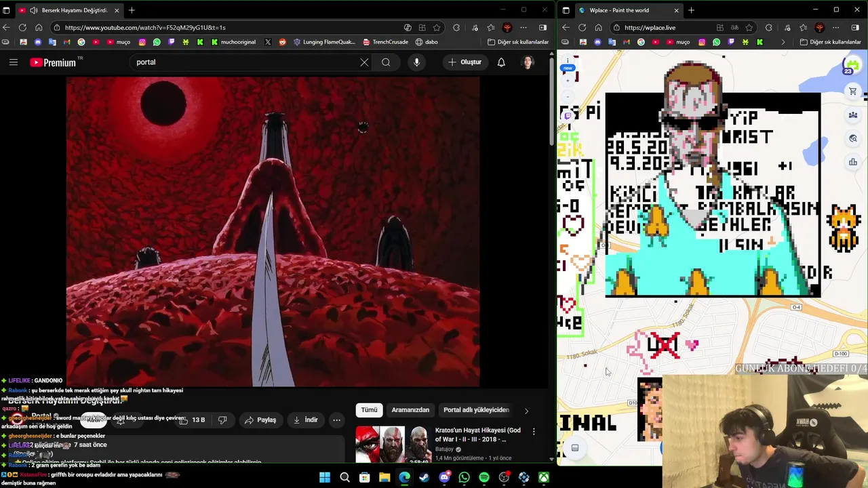Open dabo bookmark
Screen dimensions: 868x488
pyautogui.click(x=427, y=42)
